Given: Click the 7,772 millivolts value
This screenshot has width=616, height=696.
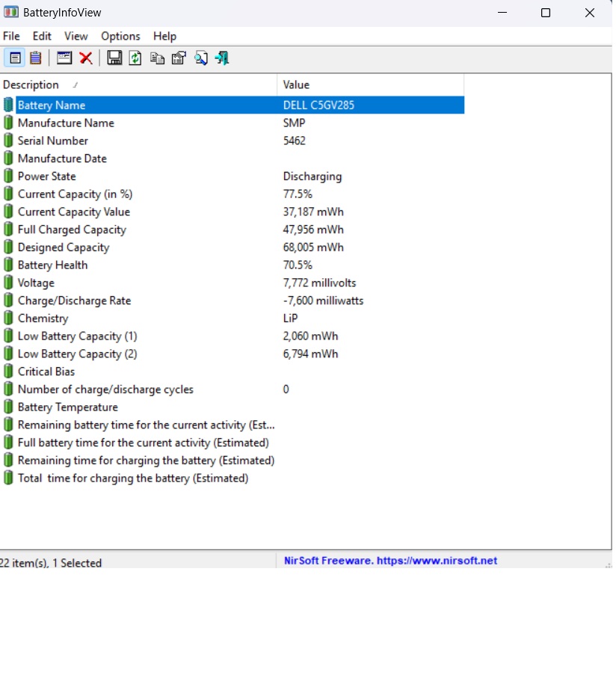Looking at the screenshot, I should pyautogui.click(x=319, y=283).
